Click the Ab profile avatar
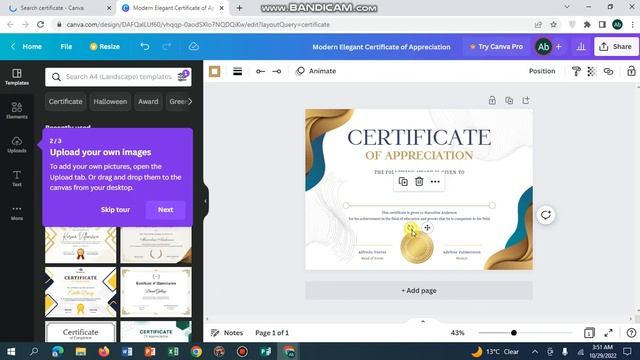 [543, 47]
